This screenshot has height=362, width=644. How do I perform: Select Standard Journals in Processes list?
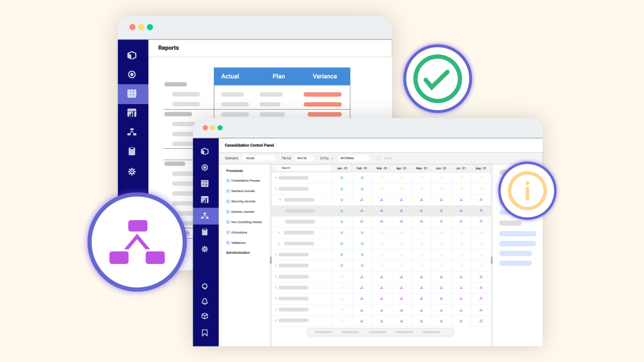240,191
